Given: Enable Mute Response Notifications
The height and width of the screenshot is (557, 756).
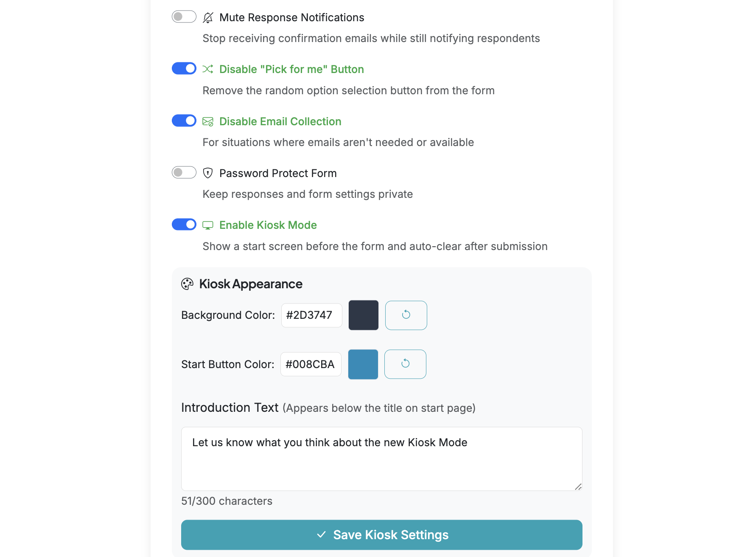Looking at the screenshot, I should (184, 17).
